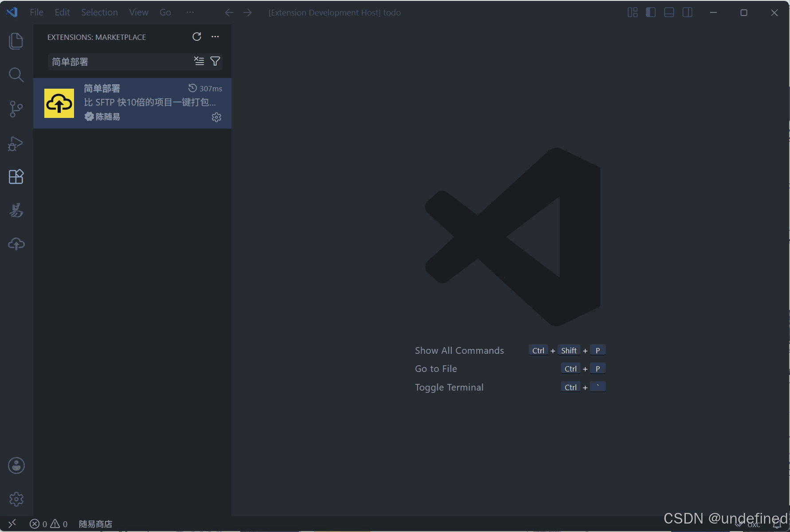This screenshot has height=532, width=790.
Task: Click the 简单部署 extension manage gear
Action: 216,117
